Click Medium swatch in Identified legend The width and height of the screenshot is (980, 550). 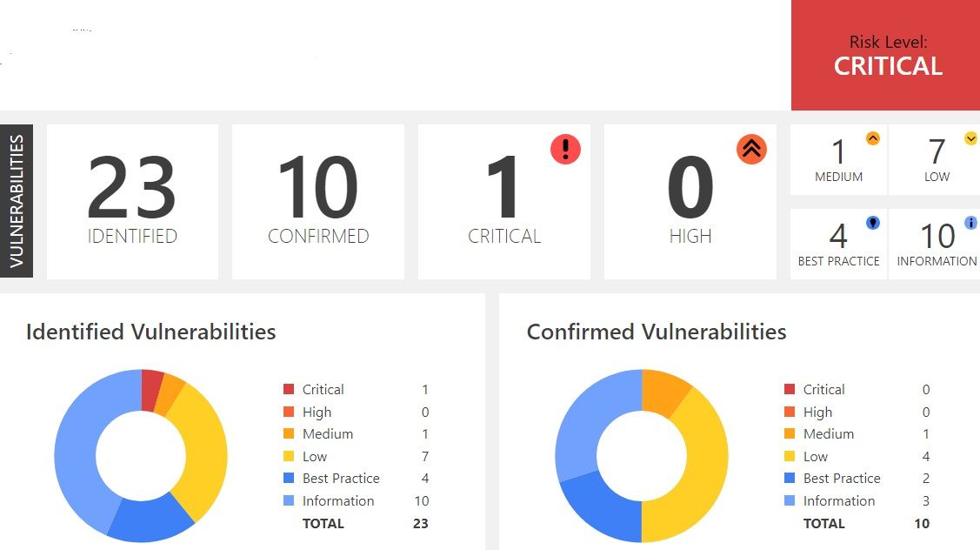pos(289,433)
